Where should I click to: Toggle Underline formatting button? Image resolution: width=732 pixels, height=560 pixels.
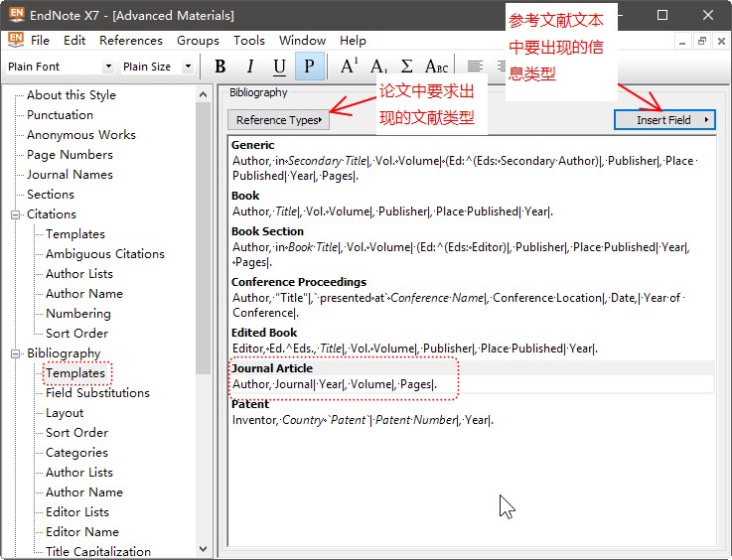[279, 67]
